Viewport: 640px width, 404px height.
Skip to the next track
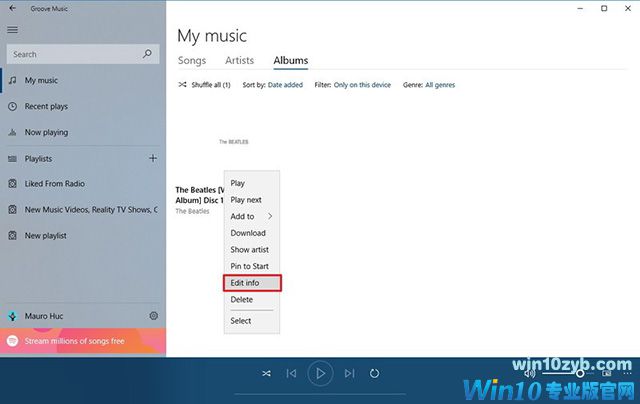349,373
